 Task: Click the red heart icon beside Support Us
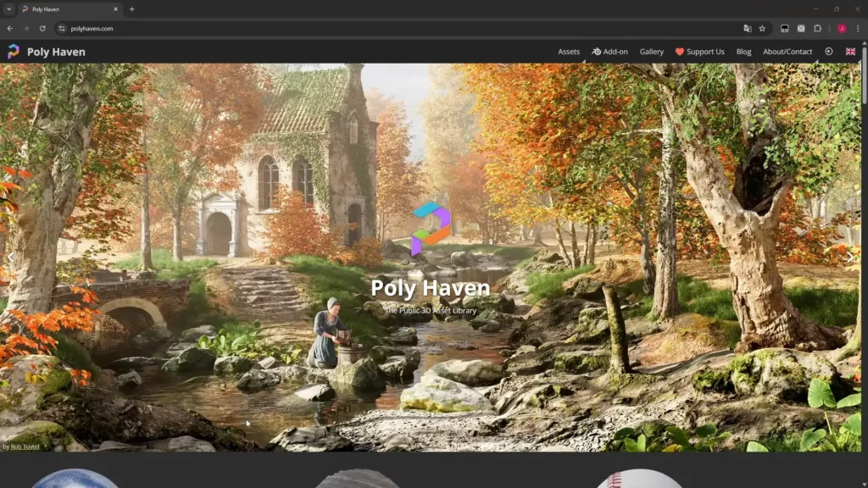(678, 52)
